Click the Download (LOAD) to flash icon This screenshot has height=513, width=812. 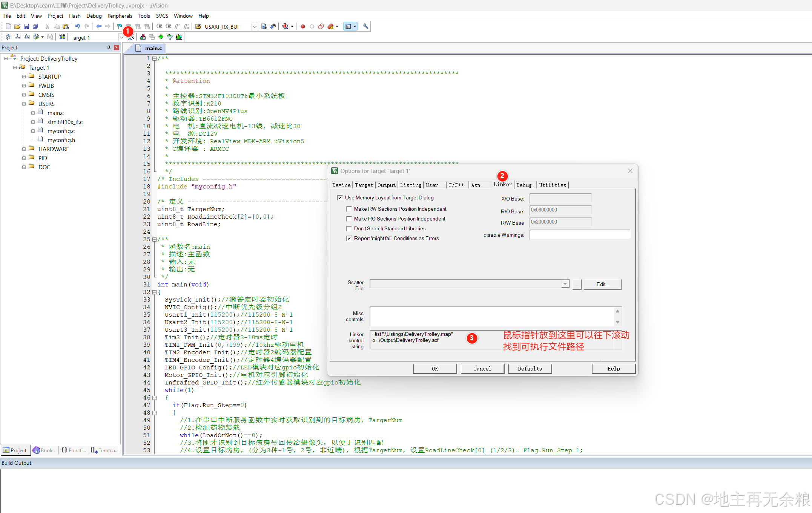[x=62, y=37]
